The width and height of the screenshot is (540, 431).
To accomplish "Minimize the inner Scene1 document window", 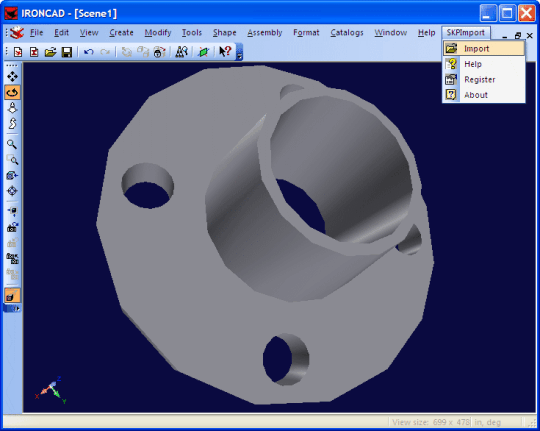I will (505, 36).
